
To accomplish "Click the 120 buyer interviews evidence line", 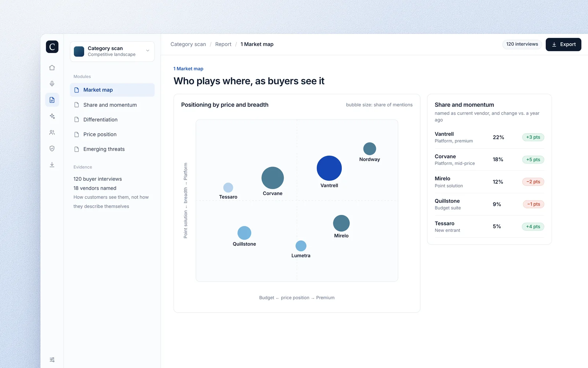I will (97, 179).
